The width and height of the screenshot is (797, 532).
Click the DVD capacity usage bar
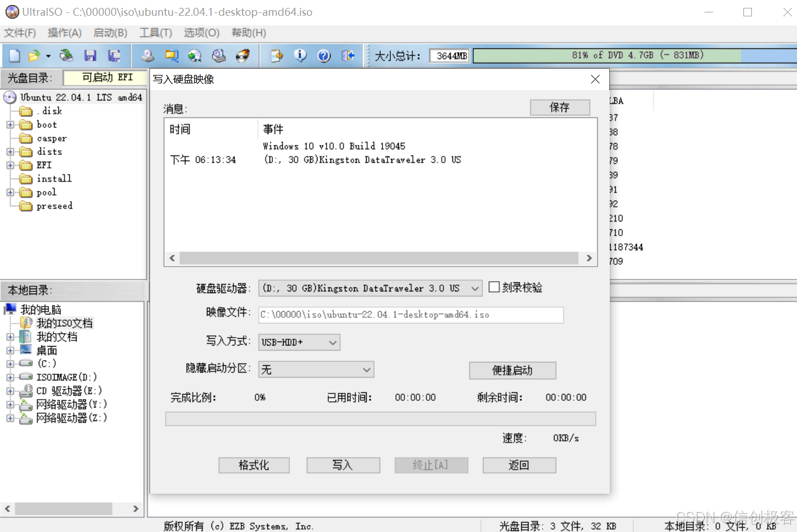click(635, 55)
